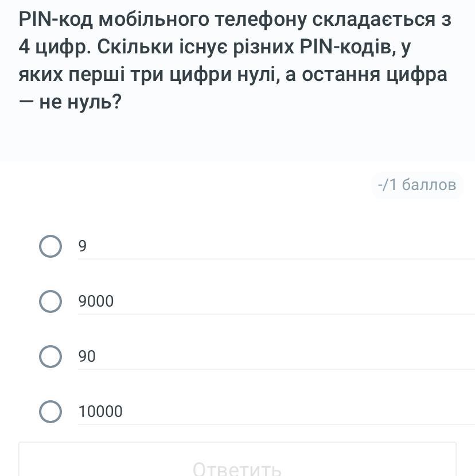Pick the radio button next to 90
The width and height of the screenshot is (475, 476).
tap(50, 357)
